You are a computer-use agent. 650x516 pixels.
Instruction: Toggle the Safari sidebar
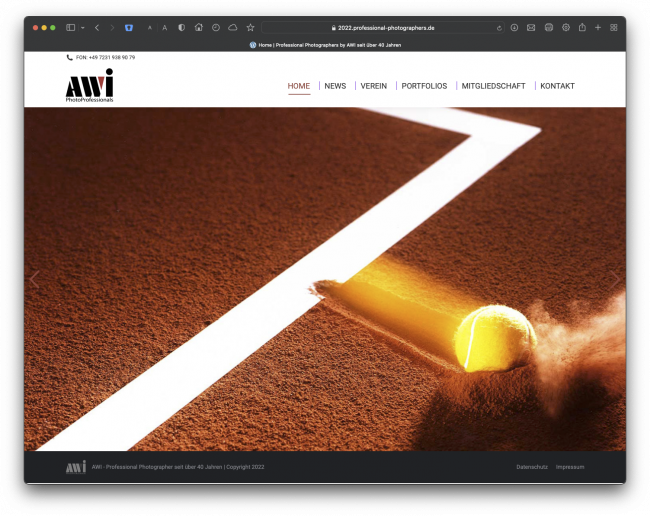pos(70,28)
